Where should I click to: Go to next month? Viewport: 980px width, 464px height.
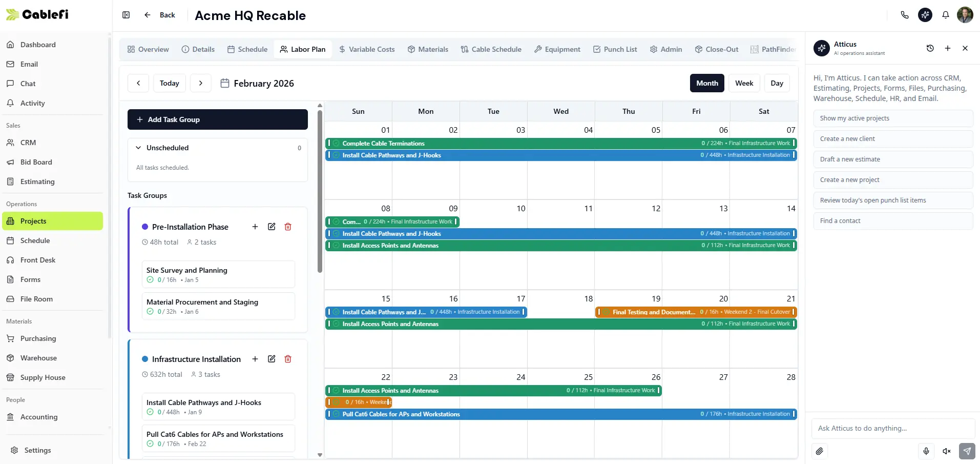(201, 83)
